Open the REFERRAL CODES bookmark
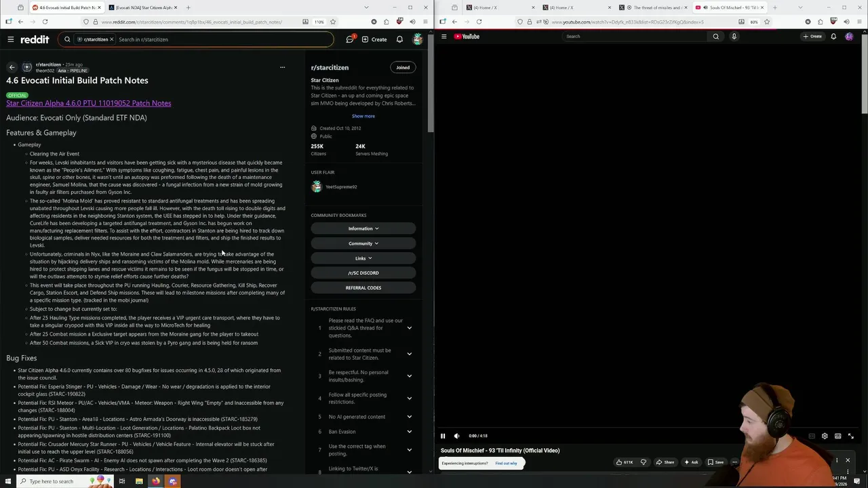 [363, 288]
